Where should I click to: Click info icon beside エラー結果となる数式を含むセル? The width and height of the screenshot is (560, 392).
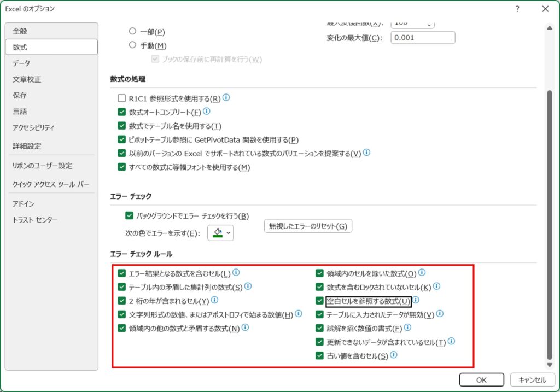tap(236, 272)
